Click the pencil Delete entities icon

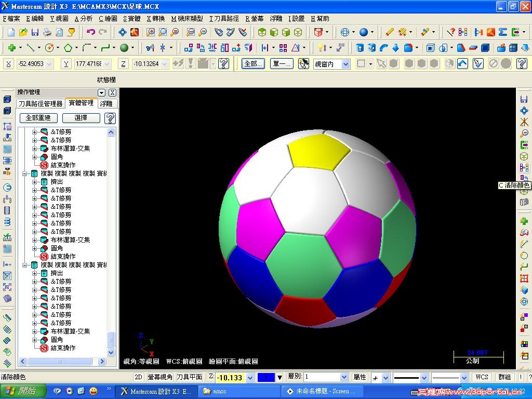[x=390, y=32]
